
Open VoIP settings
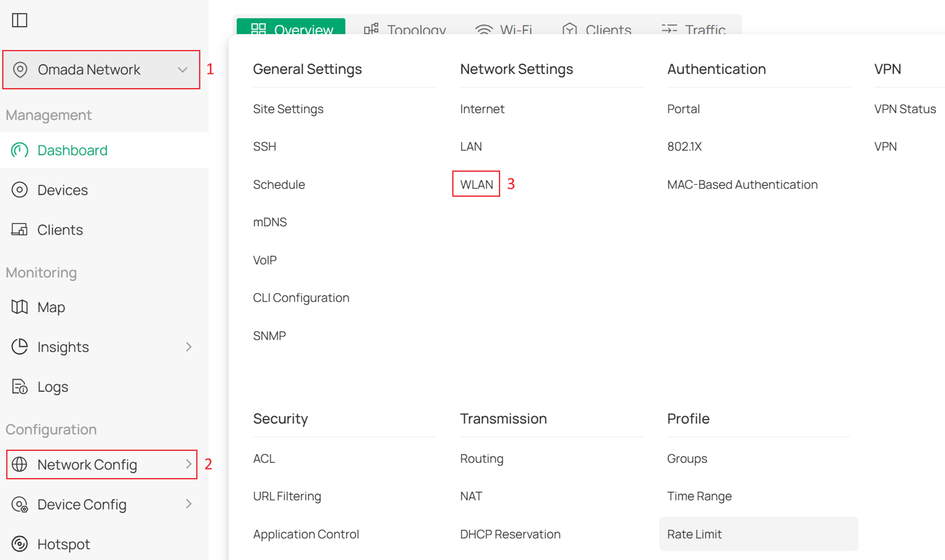coord(265,260)
